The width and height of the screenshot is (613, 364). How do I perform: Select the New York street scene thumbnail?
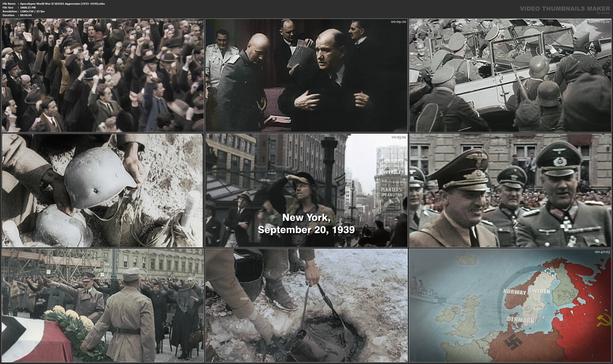point(306,190)
